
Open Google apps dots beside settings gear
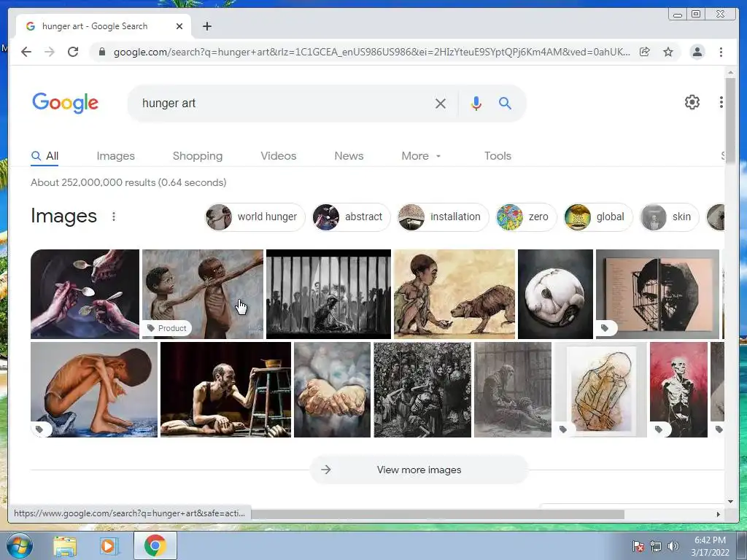721,102
